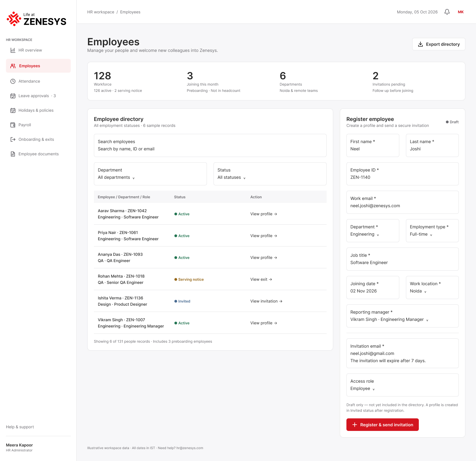Viewport: 476px width, 461px height.
Task: Click Meera Kapoor user profile
Action: (x=20, y=447)
